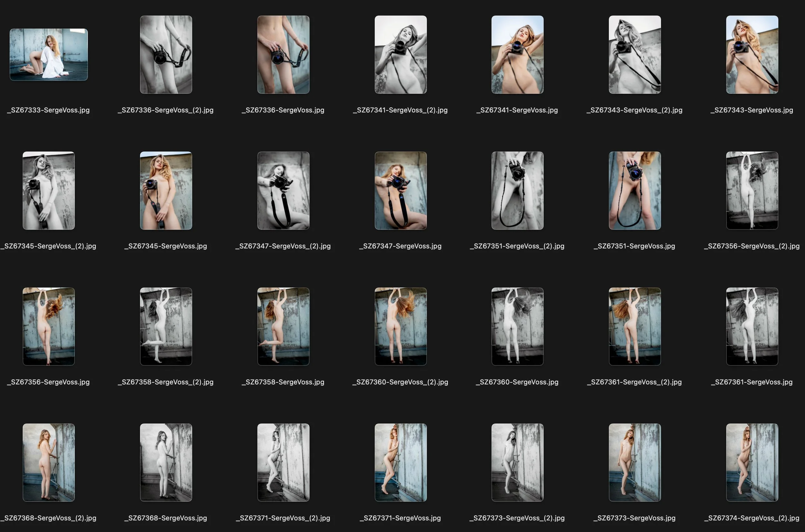This screenshot has height=532, width=805.
Task: Open the _SZ67336-SergeVoss_(2).jpg image
Action: (x=166, y=55)
